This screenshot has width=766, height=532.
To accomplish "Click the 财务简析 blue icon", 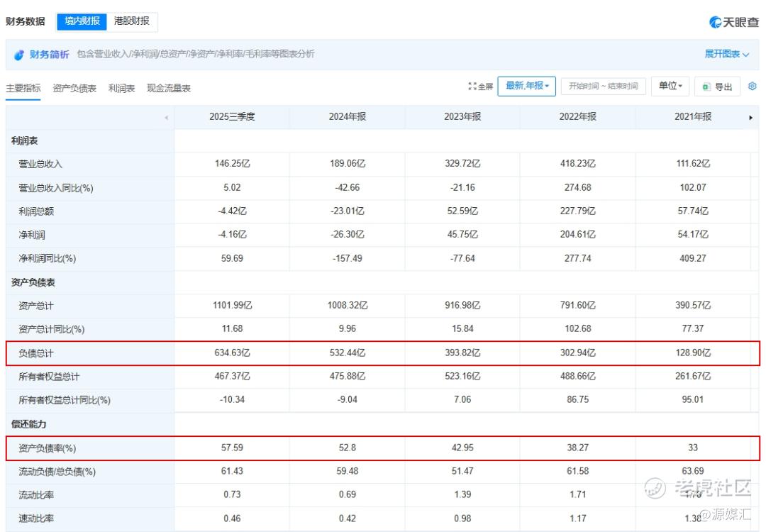I will click(18, 55).
